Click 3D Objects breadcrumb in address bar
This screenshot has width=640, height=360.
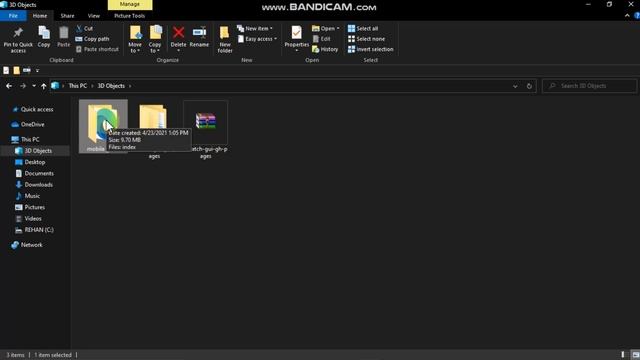point(111,86)
